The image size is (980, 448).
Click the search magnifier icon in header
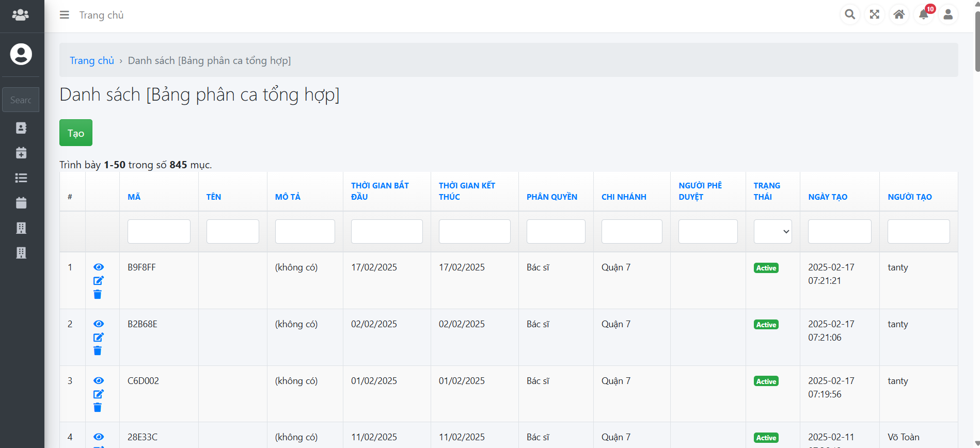(x=849, y=14)
